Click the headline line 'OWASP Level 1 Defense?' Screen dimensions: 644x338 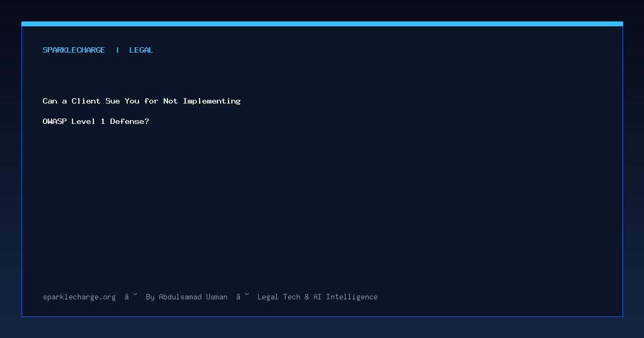coord(96,121)
